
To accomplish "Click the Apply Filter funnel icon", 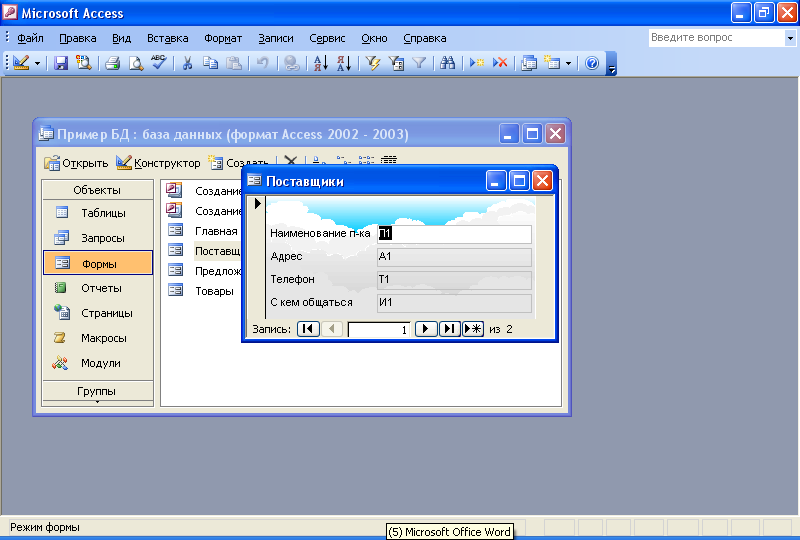I will (419, 63).
